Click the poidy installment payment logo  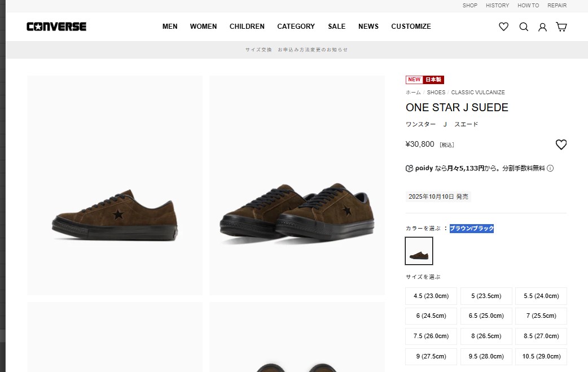coord(419,168)
